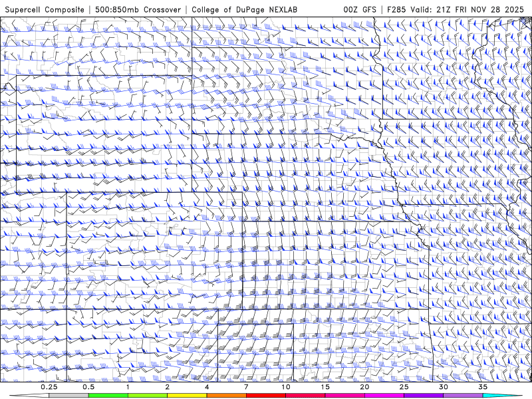Click the legend value 15

point(325,387)
